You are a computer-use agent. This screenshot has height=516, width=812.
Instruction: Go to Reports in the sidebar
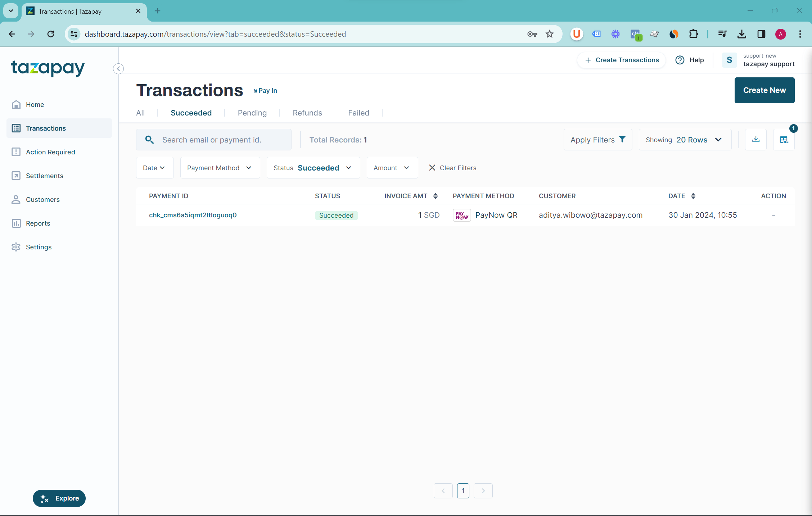[x=38, y=223]
